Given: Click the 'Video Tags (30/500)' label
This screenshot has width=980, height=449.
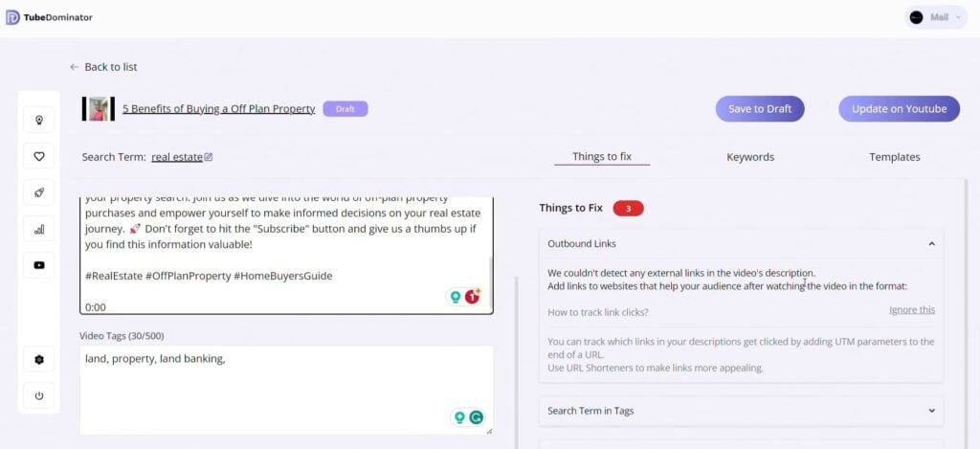Looking at the screenshot, I should click(122, 336).
